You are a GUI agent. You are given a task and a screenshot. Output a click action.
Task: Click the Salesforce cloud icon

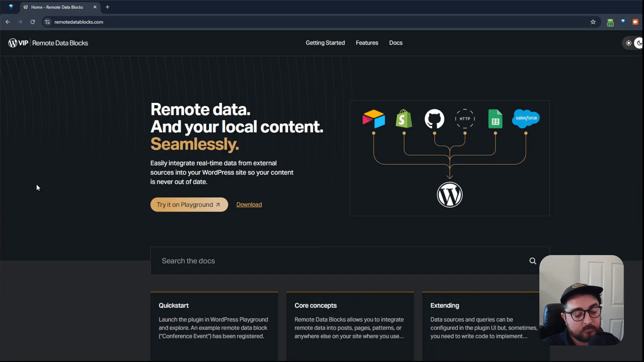[526, 118]
